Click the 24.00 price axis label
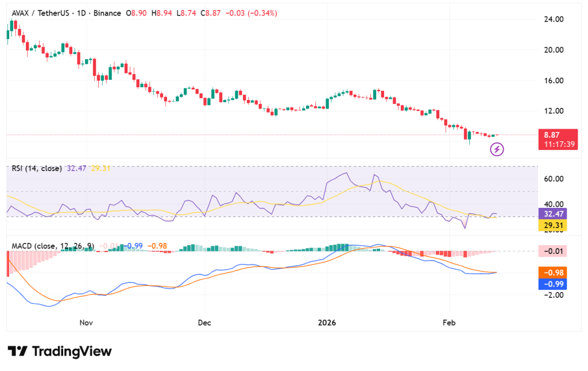The height and width of the screenshot is (371, 588). 554,19
